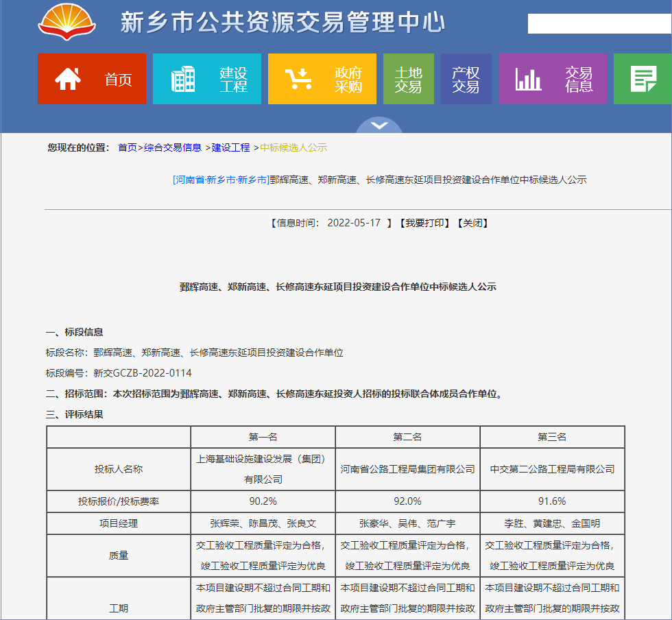
Task: Open the 产权交易 menu tile
Action: tap(466, 79)
